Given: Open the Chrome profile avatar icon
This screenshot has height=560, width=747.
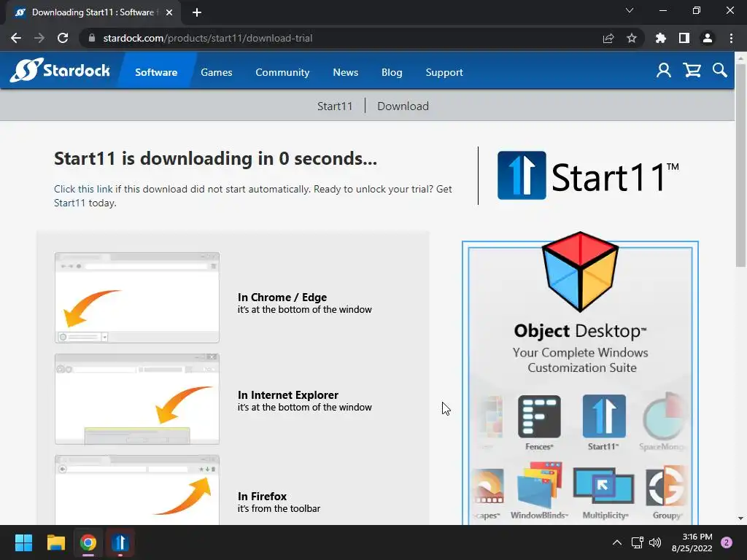Looking at the screenshot, I should click(708, 38).
